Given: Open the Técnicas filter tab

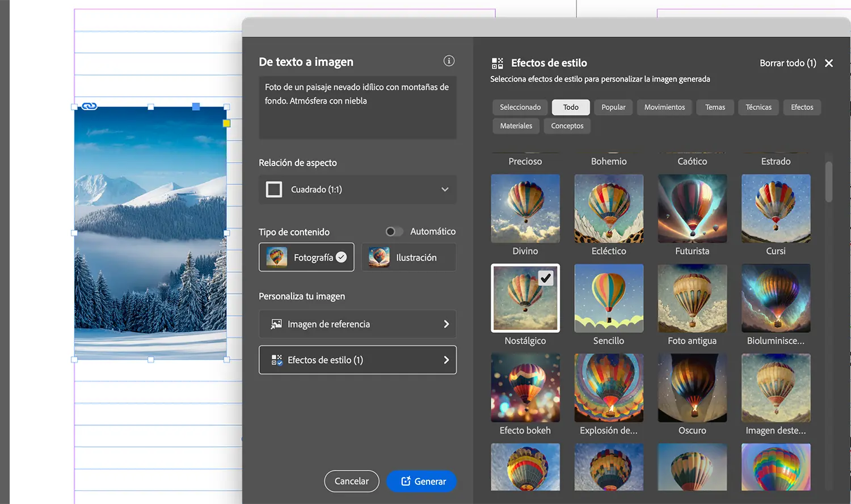Looking at the screenshot, I should coord(759,107).
